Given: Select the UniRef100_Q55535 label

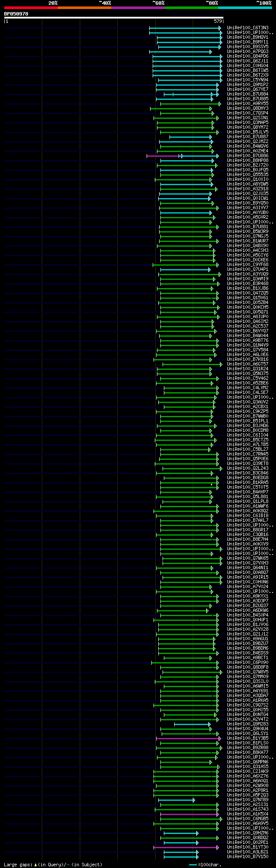Looking at the screenshot, I should click(248, 175).
